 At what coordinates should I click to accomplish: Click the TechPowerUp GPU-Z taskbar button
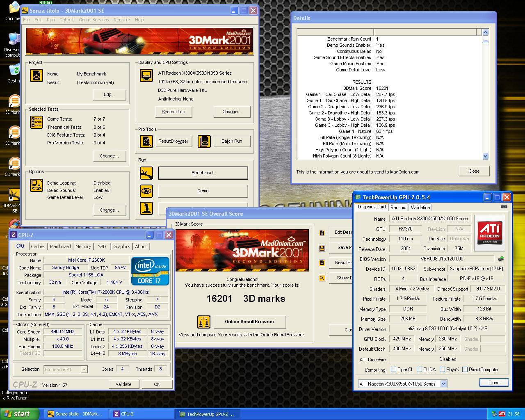(x=208, y=414)
